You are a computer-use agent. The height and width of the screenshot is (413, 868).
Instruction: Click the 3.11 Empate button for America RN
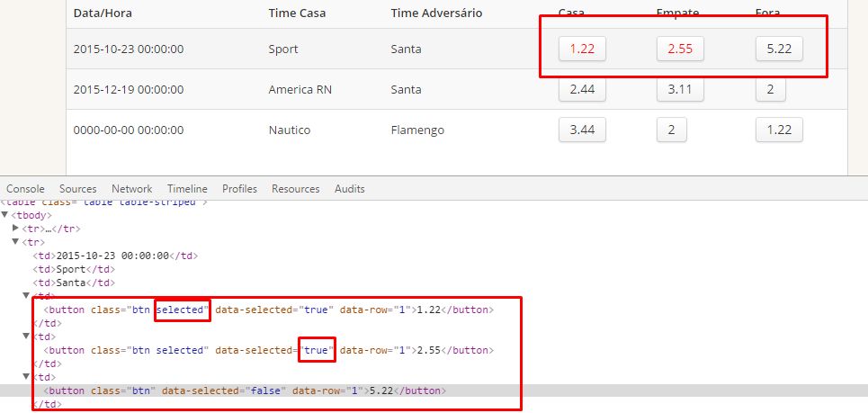[x=680, y=89]
